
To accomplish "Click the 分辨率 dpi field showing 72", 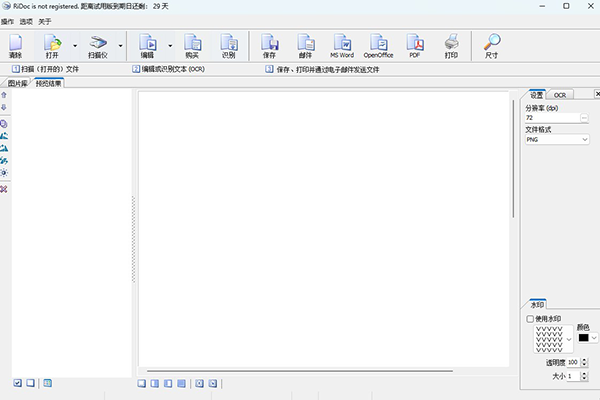I will tap(553, 118).
